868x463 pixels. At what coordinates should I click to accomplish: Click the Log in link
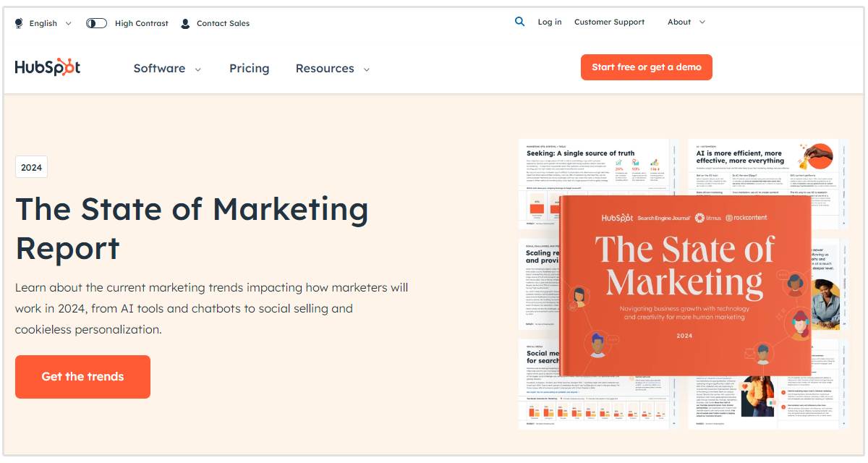pyautogui.click(x=550, y=22)
